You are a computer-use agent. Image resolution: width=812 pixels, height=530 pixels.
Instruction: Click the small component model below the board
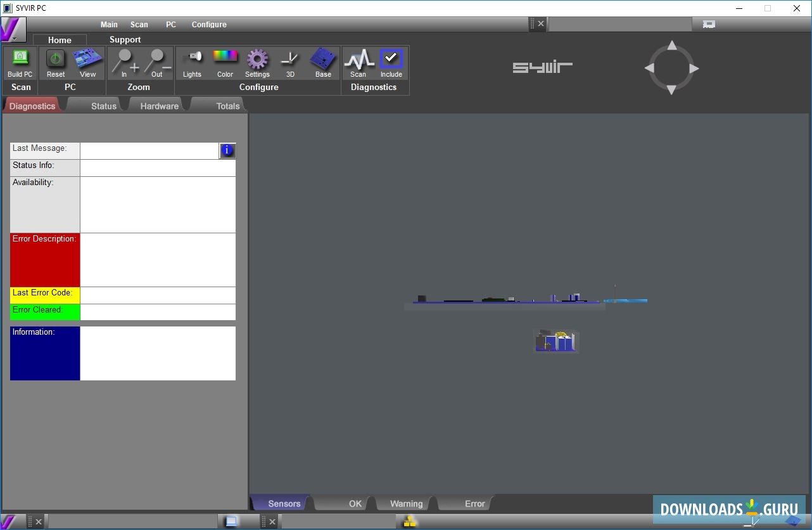pos(557,341)
